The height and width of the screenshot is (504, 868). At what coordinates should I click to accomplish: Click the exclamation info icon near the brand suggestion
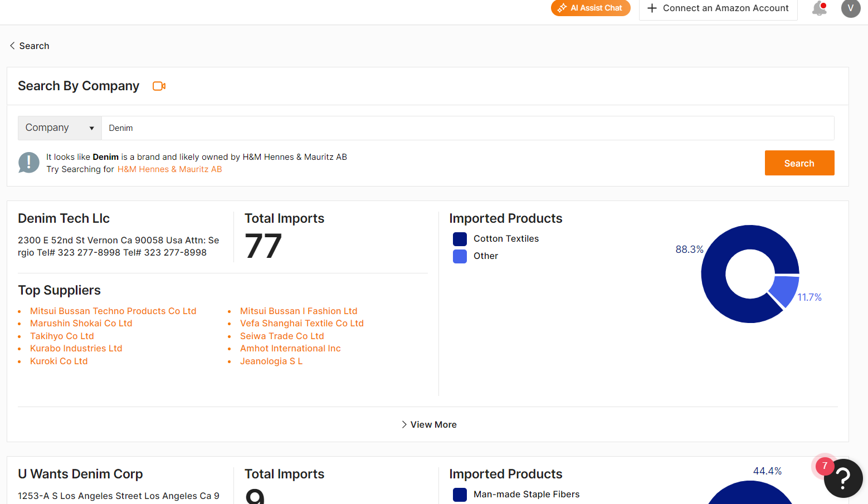pyautogui.click(x=28, y=162)
